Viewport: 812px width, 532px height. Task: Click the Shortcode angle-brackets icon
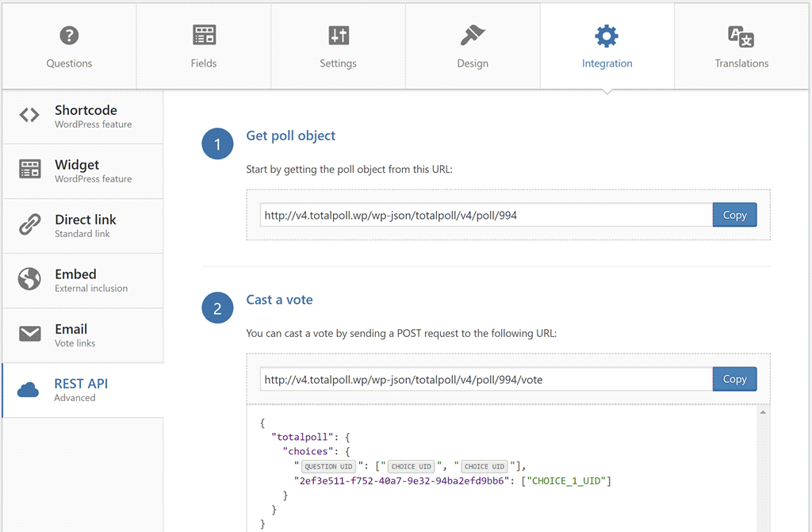[29, 115]
